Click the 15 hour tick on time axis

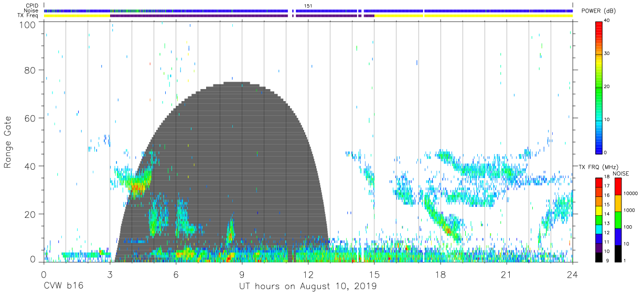374,274
